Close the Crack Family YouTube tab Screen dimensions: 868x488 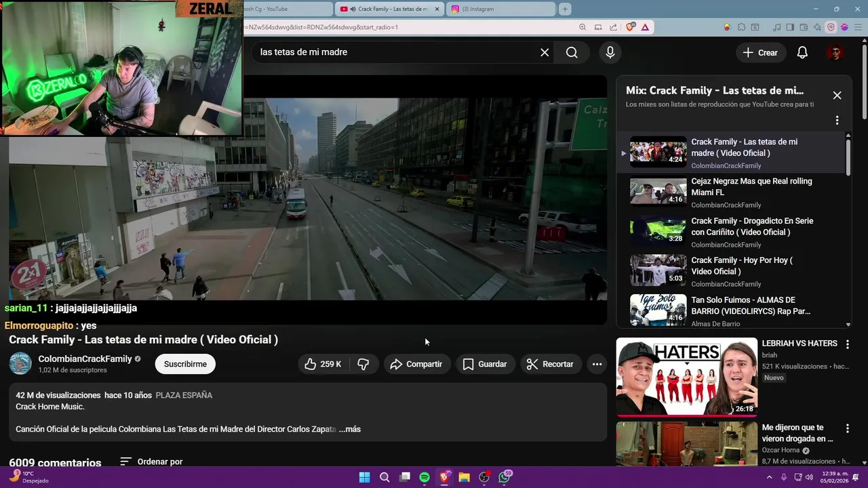437,9
